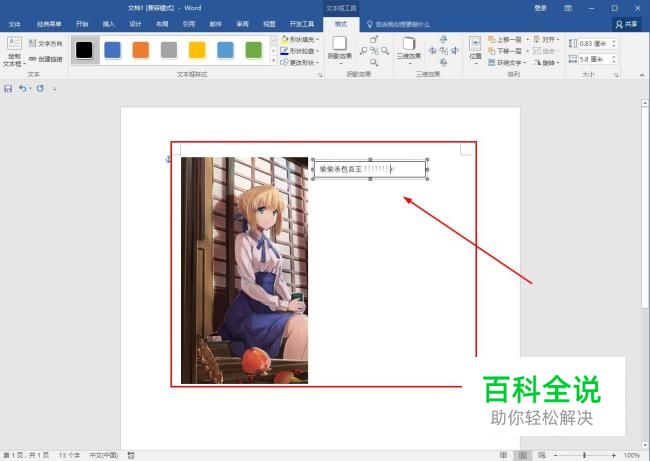The width and height of the screenshot is (650, 461).
Task: Click Create Link (创建链接) for text boxes
Action: pos(46,59)
